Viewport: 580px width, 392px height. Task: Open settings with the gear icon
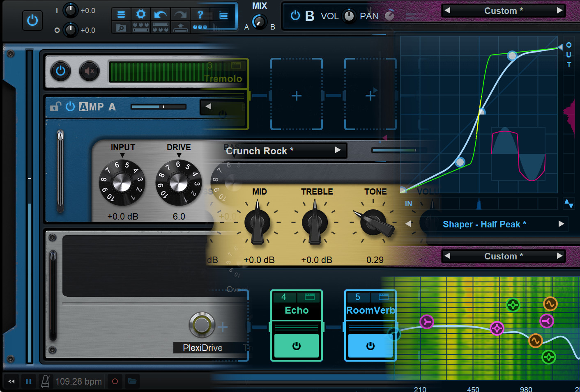point(141,15)
